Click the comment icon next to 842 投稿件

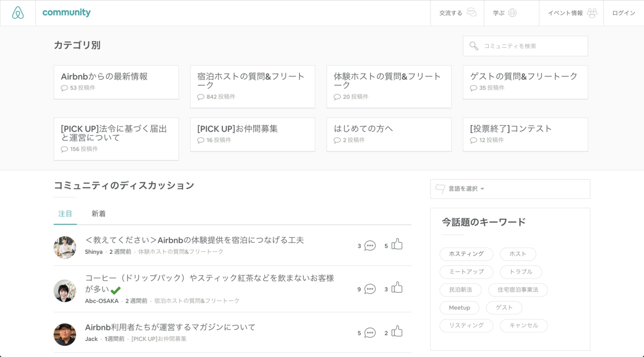point(201,97)
